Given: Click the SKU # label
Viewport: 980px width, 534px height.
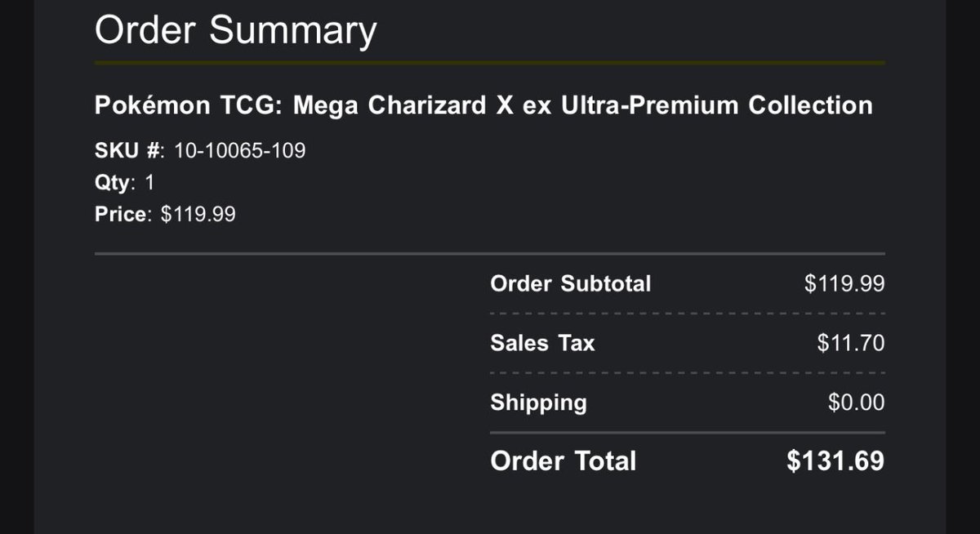Looking at the screenshot, I should pyautogui.click(x=130, y=150).
